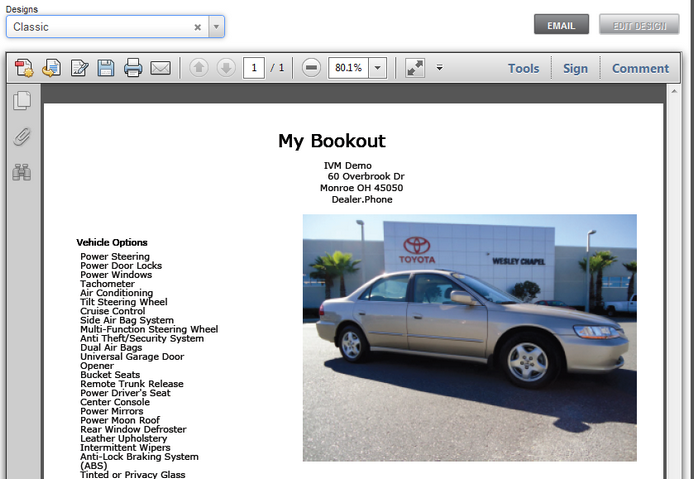The width and height of the screenshot is (694, 479).
Task: Click the Air Conditioning text
Action: (x=116, y=293)
